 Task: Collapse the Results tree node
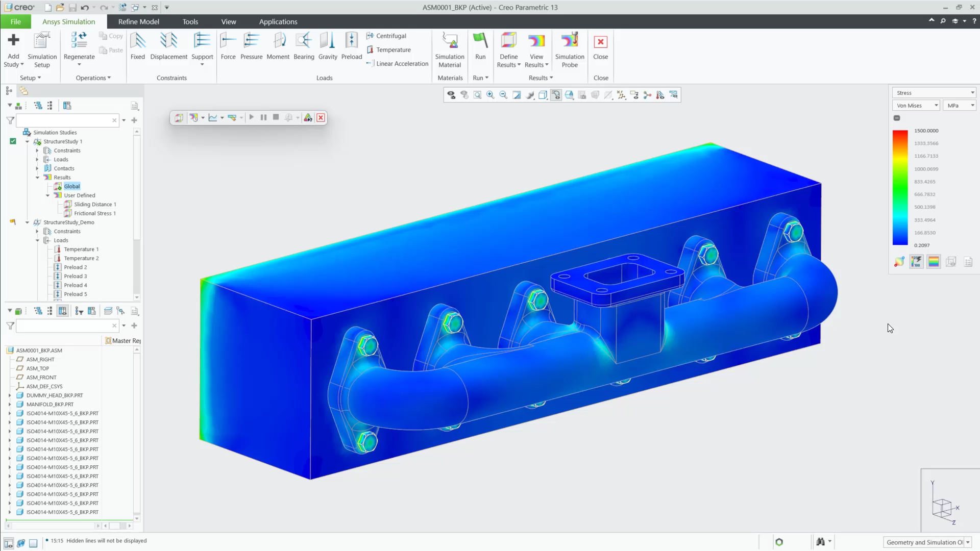(37, 178)
